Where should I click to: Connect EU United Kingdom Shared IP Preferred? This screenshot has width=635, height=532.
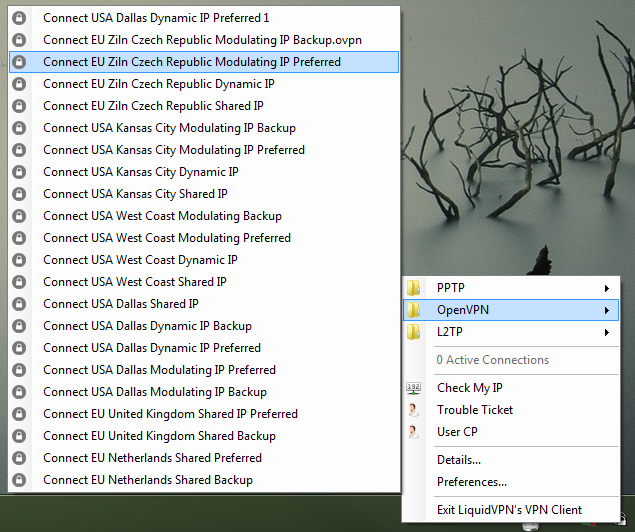(204, 414)
